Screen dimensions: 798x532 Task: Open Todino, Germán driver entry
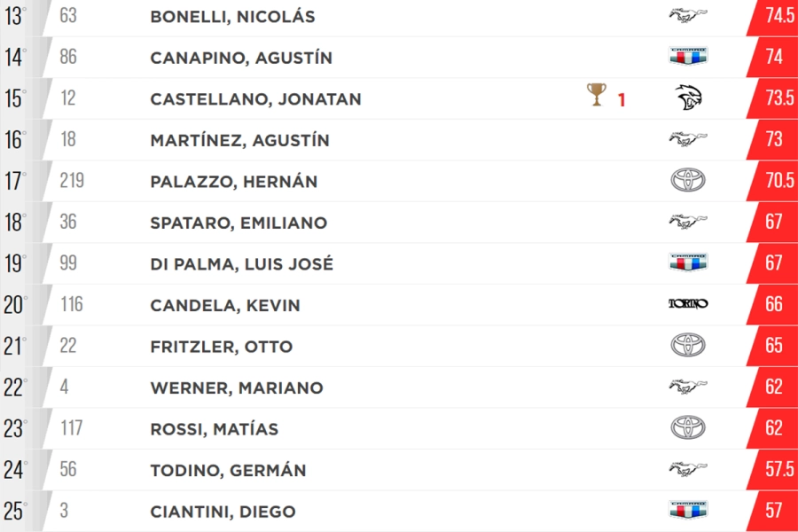point(228,471)
